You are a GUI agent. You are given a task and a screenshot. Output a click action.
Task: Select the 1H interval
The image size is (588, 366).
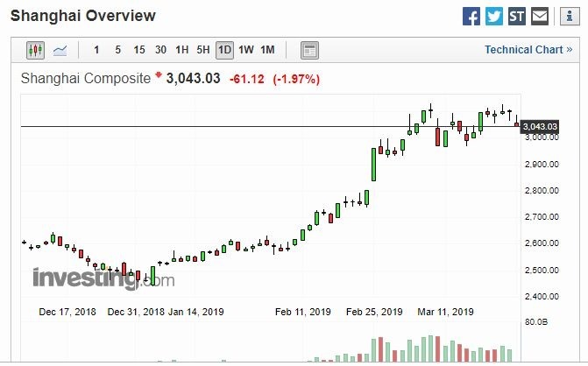coord(182,50)
